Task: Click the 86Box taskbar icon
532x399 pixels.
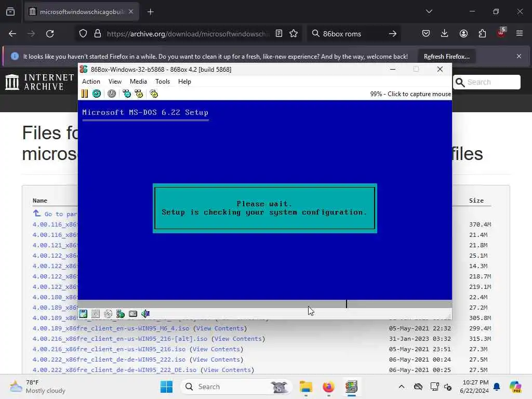Action: [x=352, y=387]
